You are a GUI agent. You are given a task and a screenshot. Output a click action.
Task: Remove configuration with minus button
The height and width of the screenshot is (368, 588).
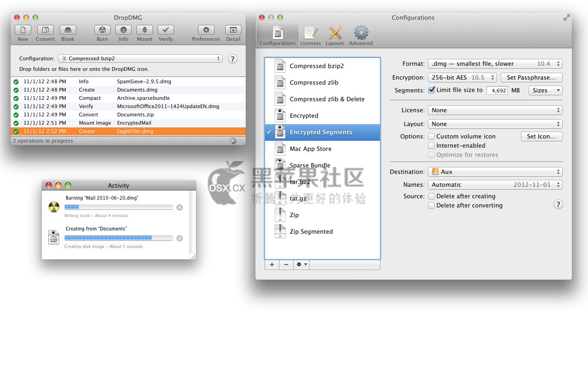coord(286,264)
